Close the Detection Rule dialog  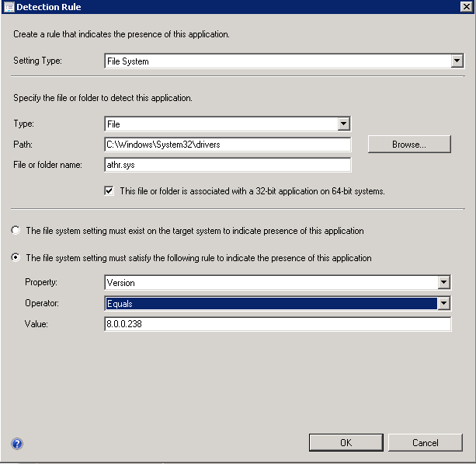point(466,7)
